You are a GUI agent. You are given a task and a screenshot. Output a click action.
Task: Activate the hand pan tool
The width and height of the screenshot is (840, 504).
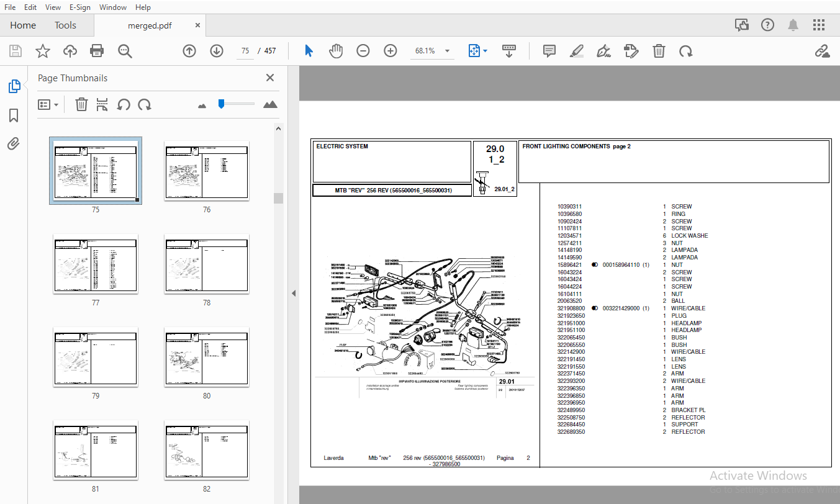pos(336,51)
